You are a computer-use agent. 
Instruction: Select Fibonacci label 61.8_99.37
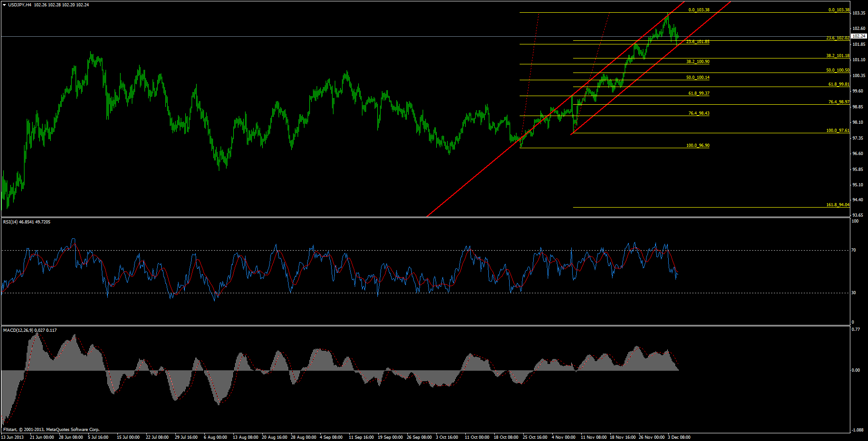(699, 93)
